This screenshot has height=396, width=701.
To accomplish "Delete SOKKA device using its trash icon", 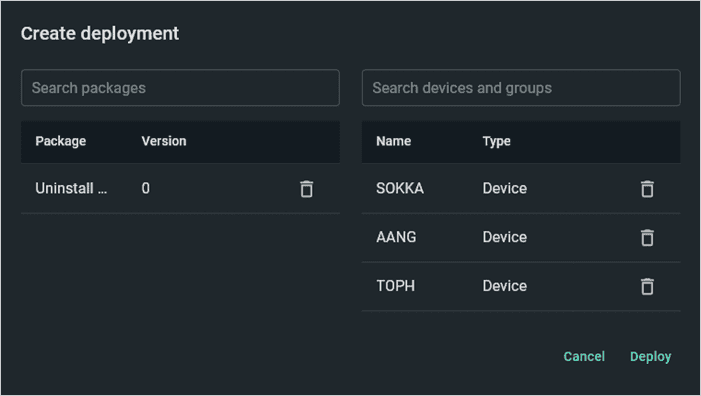I will pos(647,189).
